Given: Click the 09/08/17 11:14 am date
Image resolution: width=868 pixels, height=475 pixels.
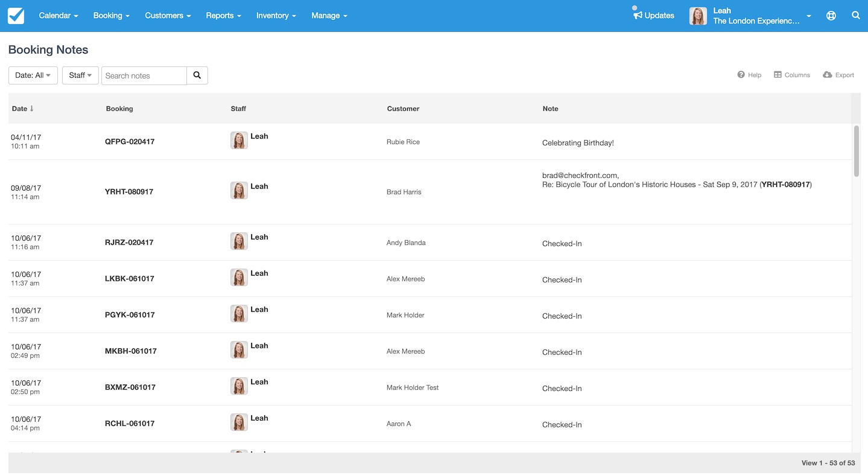Looking at the screenshot, I should [x=26, y=192].
